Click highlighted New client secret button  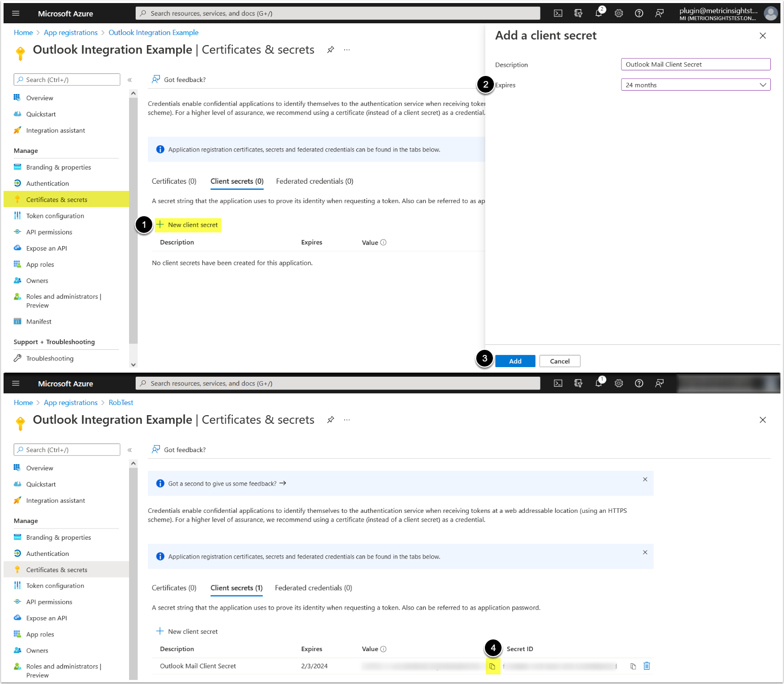point(188,225)
